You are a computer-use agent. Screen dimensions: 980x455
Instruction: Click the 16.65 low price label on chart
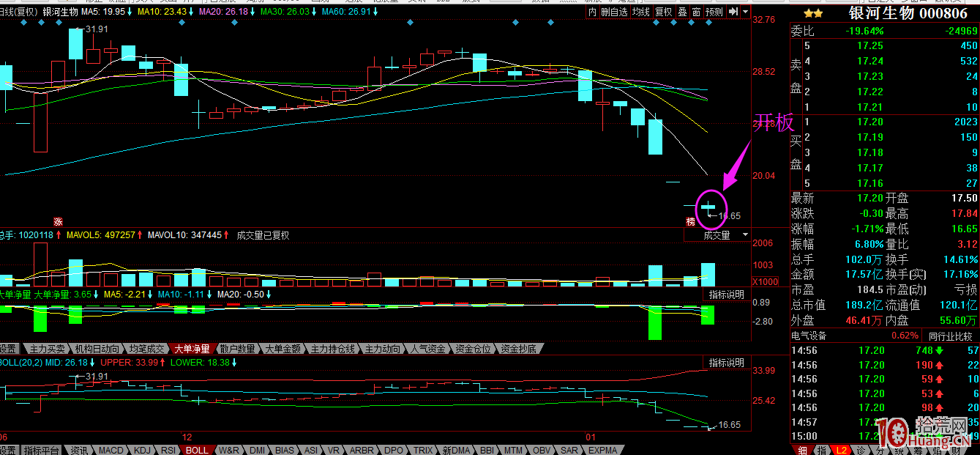(729, 215)
